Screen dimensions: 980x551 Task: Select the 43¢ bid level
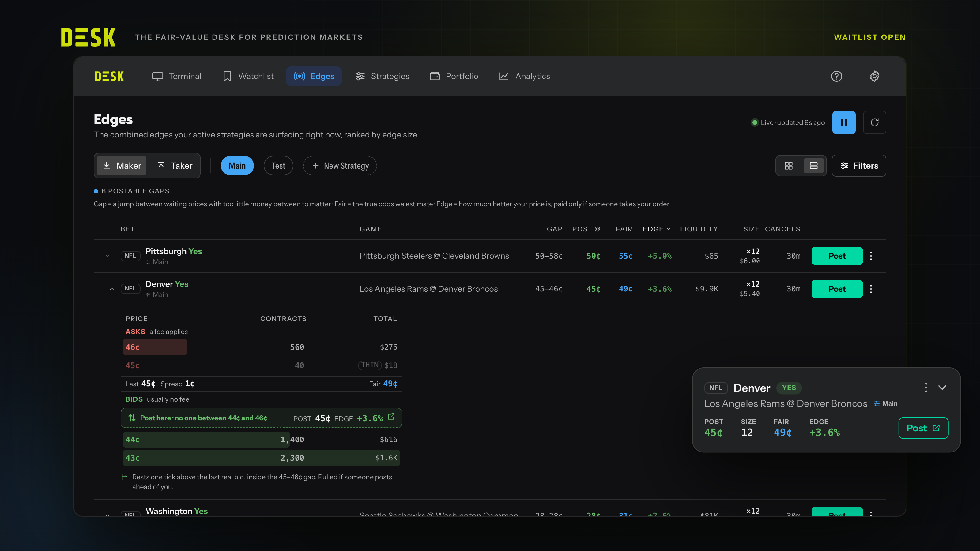point(261,458)
